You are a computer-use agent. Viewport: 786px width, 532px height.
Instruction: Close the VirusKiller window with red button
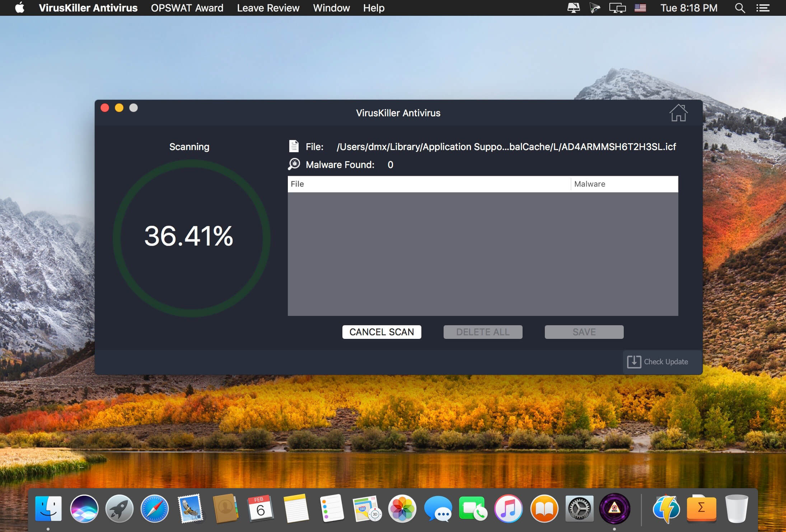(105, 108)
